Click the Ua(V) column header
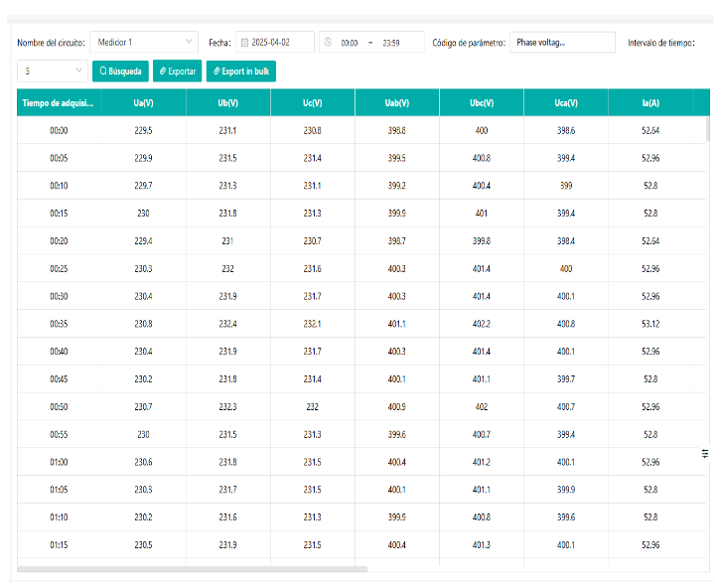Screen dimensions: 719x588 pos(144,102)
